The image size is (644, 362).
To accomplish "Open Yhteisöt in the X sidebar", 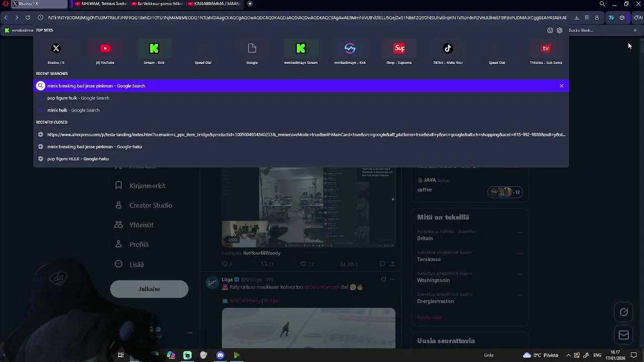I will tap(134, 225).
